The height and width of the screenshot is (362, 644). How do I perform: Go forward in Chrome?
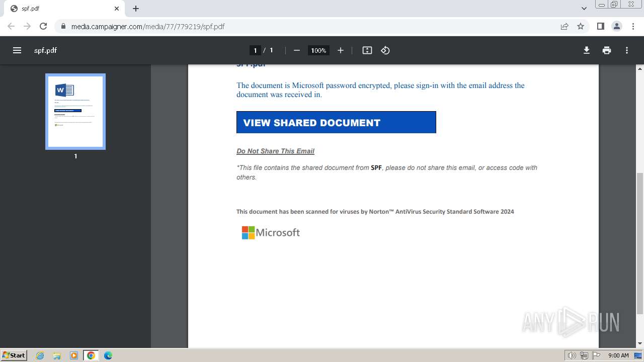27,26
